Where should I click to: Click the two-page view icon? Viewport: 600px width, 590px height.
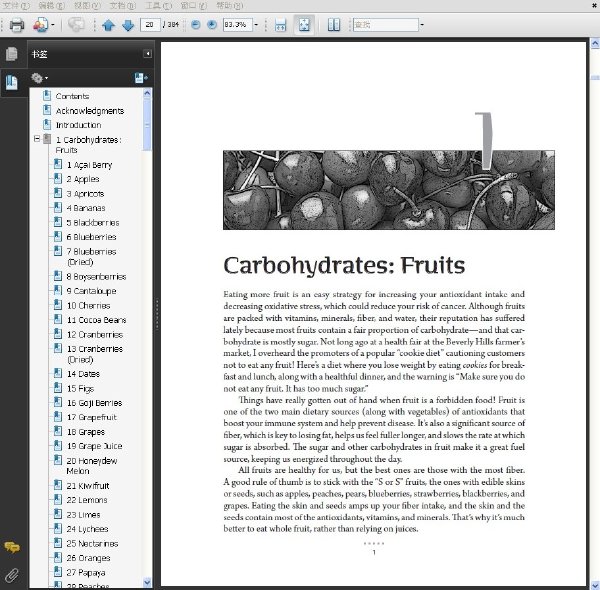pos(334,25)
